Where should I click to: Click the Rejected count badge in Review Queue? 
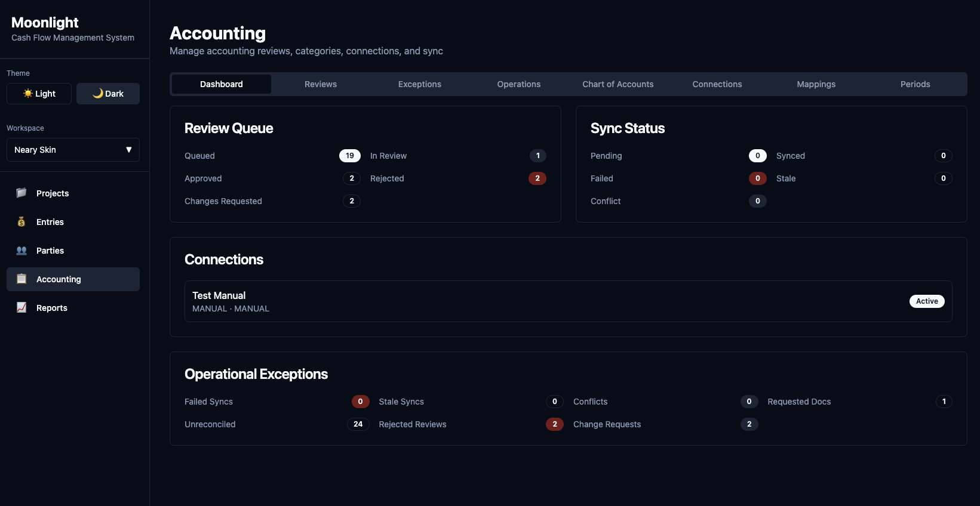(537, 178)
